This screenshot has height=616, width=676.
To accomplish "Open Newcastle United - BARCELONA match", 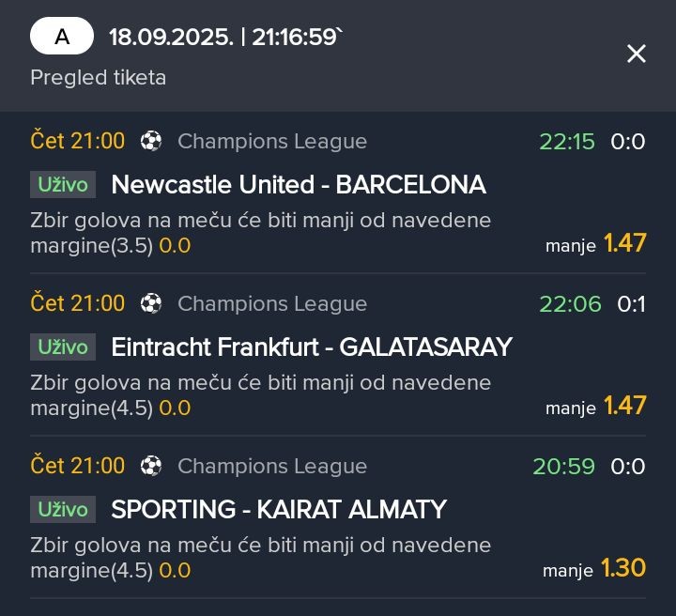I will click(299, 184).
